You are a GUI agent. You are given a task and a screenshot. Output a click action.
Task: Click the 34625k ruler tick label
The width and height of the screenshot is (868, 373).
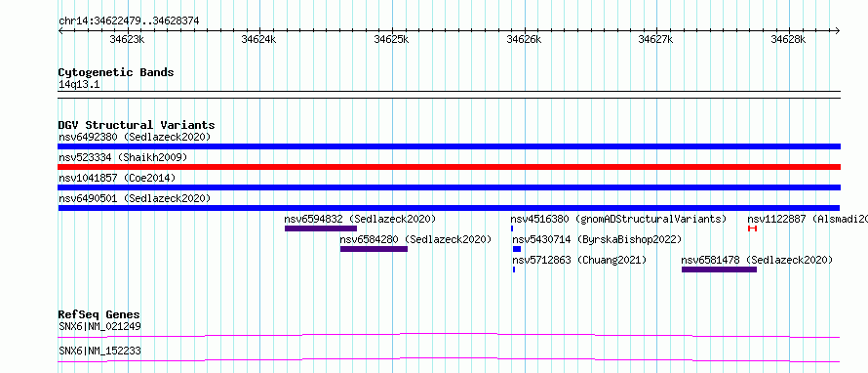click(x=391, y=39)
